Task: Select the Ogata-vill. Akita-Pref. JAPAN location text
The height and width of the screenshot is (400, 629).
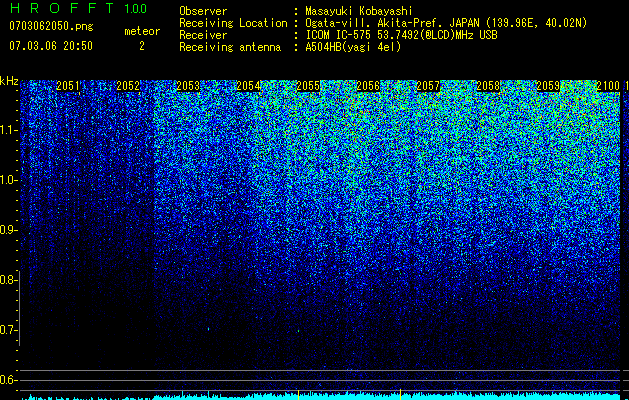Action: click(446, 23)
